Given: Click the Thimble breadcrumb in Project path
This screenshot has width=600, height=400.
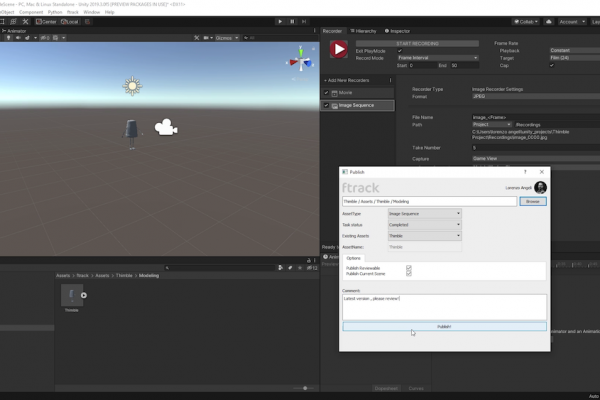Looking at the screenshot, I should click(x=124, y=276).
